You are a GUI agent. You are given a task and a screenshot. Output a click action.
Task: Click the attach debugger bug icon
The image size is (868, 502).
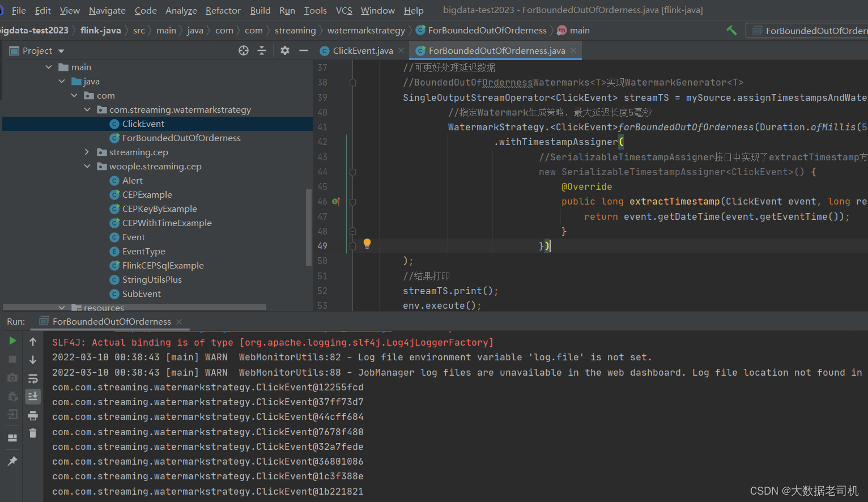[12, 396]
